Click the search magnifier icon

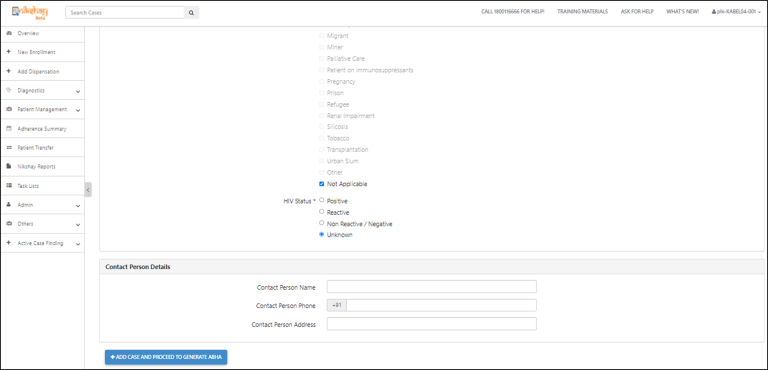click(192, 13)
